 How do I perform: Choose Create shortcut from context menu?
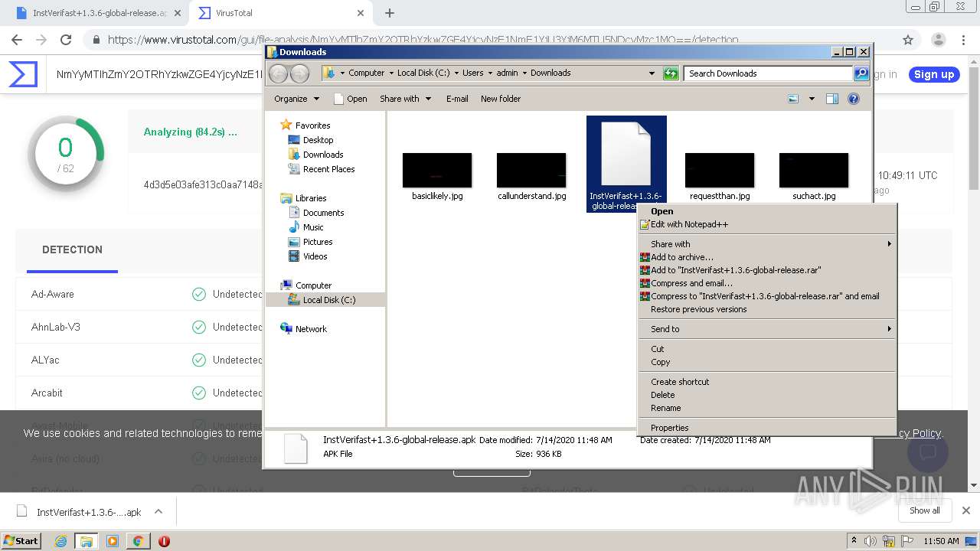(767, 382)
